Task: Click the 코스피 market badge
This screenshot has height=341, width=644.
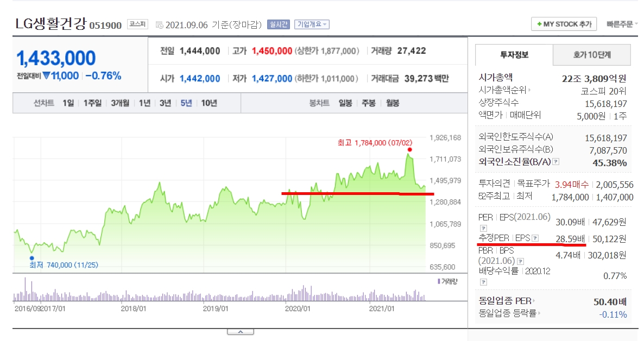Action: pos(137,24)
